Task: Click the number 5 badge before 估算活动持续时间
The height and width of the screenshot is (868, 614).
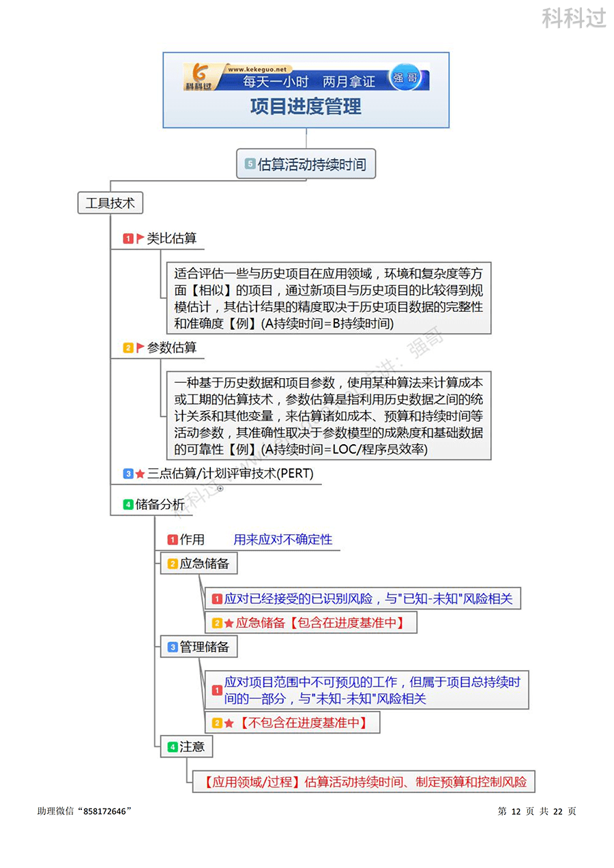Action: [x=250, y=164]
